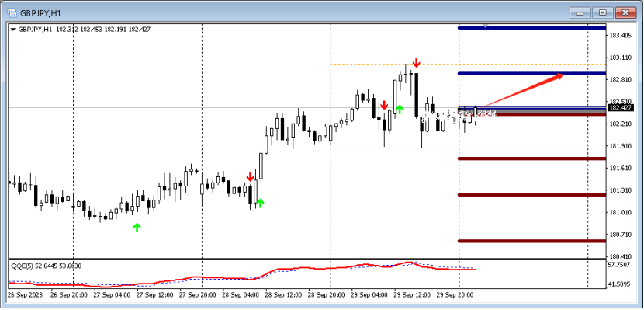
Task: Select the blue resistance line near 182.810
Action: tap(531, 74)
